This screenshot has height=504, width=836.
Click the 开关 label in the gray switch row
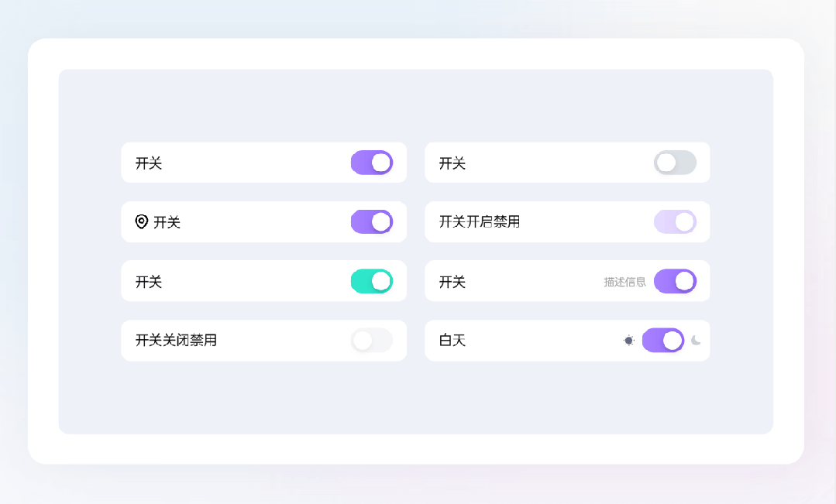click(452, 163)
